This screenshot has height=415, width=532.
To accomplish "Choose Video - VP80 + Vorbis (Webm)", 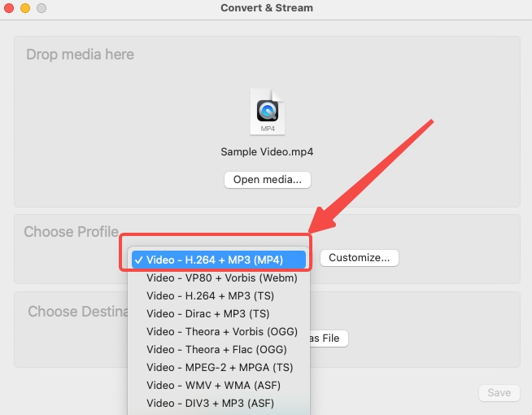I will pos(221,278).
